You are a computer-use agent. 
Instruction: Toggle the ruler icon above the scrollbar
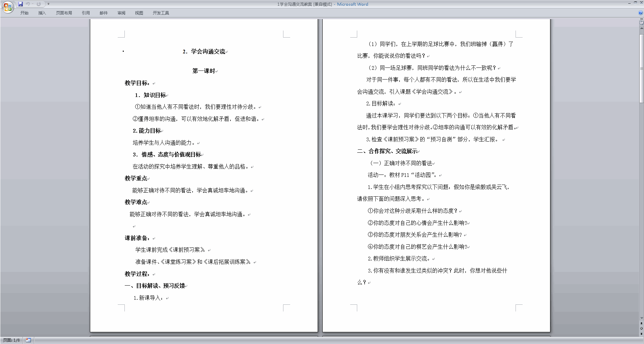point(641,23)
